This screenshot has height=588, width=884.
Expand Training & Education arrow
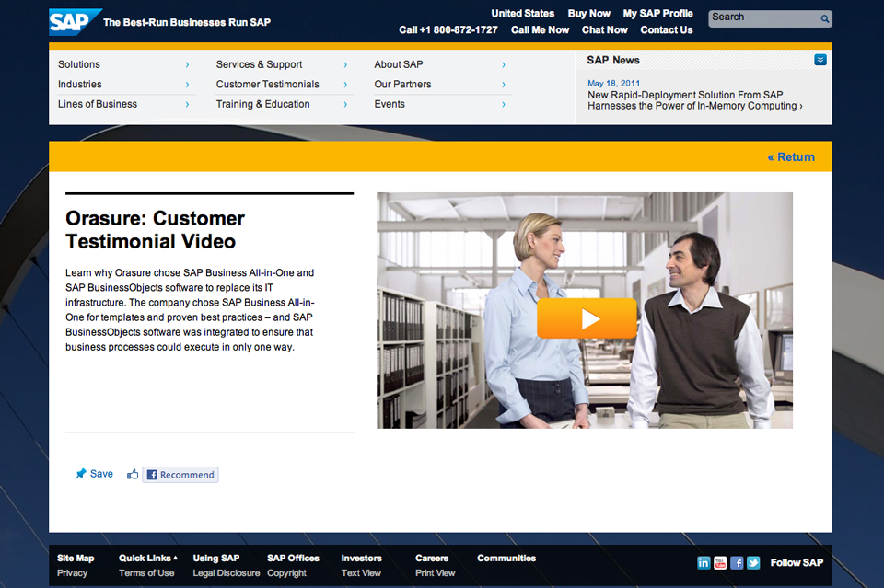click(x=345, y=105)
